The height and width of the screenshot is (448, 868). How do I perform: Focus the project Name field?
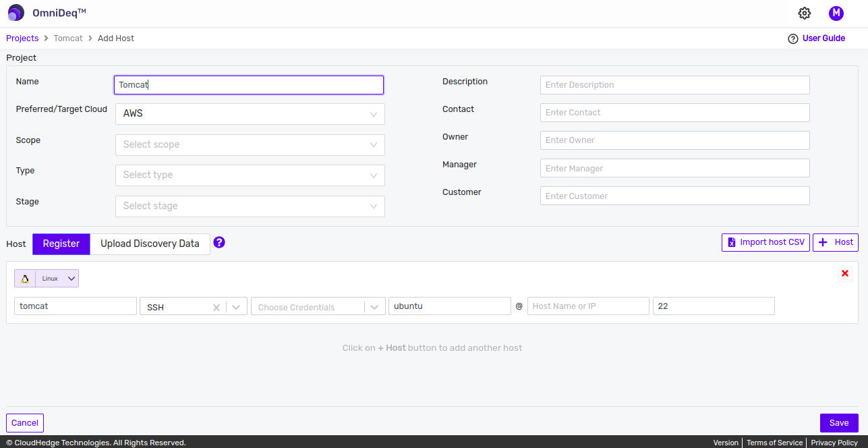(249, 85)
